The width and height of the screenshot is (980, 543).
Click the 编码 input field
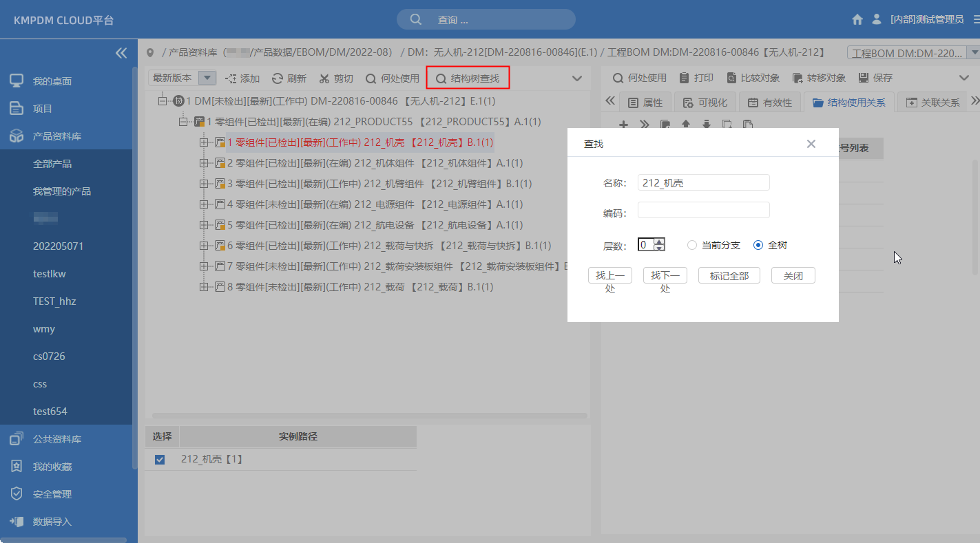coord(703,210)
